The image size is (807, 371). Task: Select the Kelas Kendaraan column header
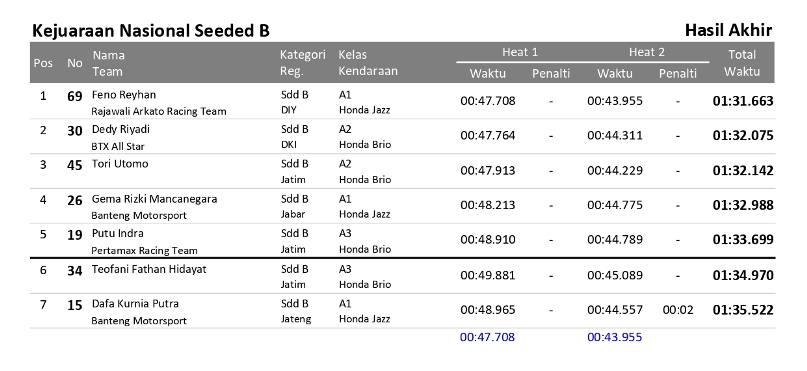[368, 63]
